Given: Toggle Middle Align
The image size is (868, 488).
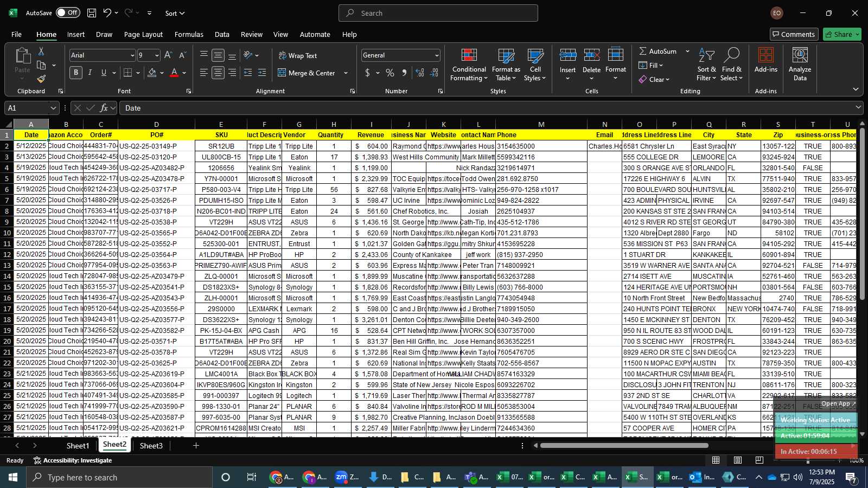Looking at the screenshot, I should tap(218, 55).
